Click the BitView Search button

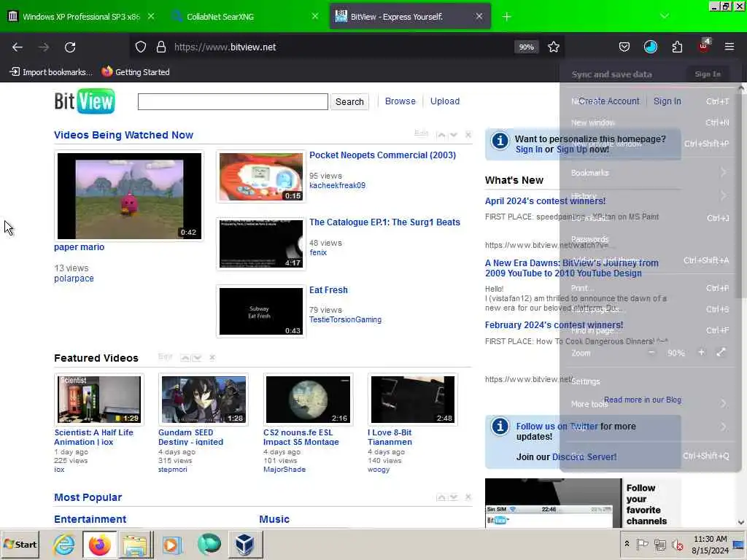(349, 101)
